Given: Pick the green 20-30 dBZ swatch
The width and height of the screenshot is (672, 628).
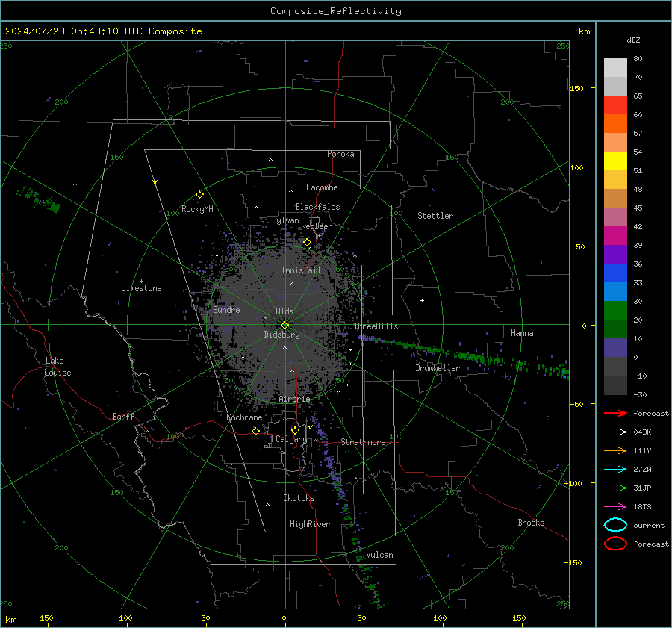Looking at the screenshot, I should (x=615, y=311).
